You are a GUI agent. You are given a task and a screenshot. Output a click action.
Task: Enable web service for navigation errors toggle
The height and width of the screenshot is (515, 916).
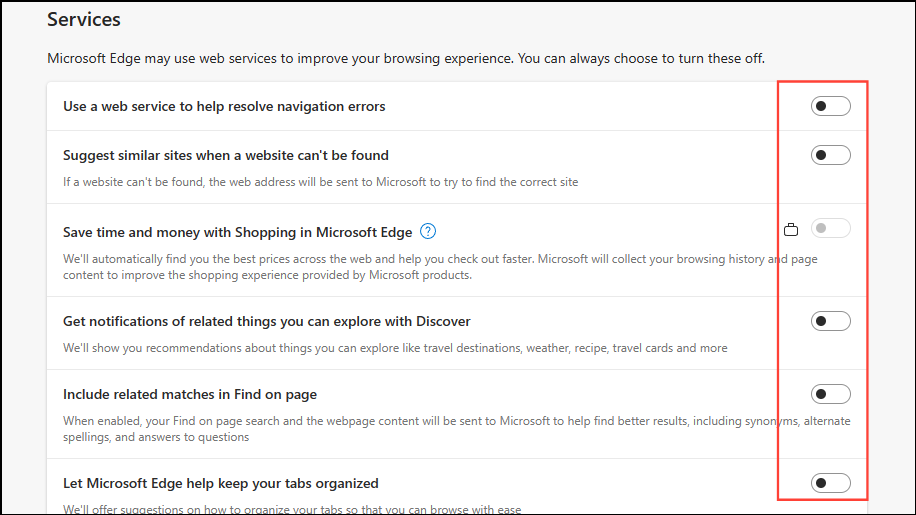point(830,106)
